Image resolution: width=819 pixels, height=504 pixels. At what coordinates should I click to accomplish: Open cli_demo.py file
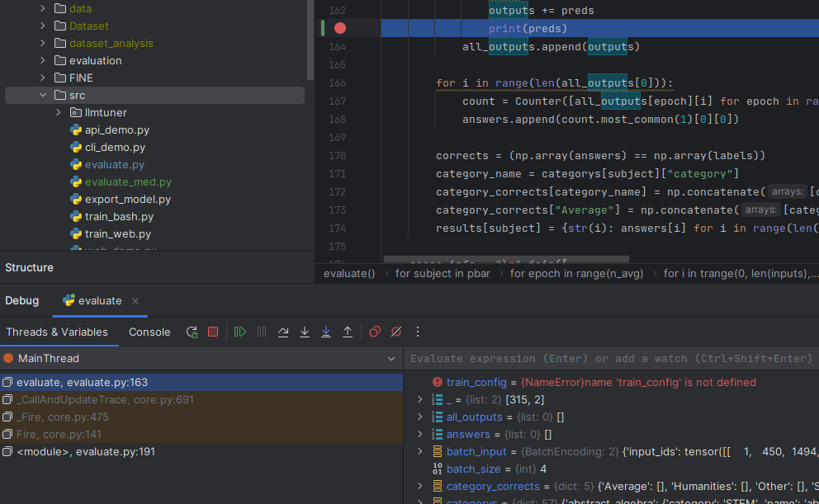click(x=115, y=147)
